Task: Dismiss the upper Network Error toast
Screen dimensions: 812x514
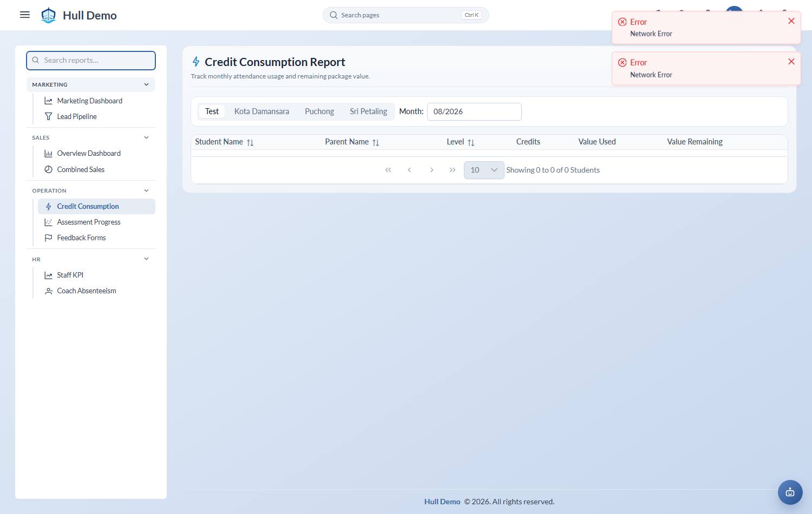Action: (x=791, y=21)
